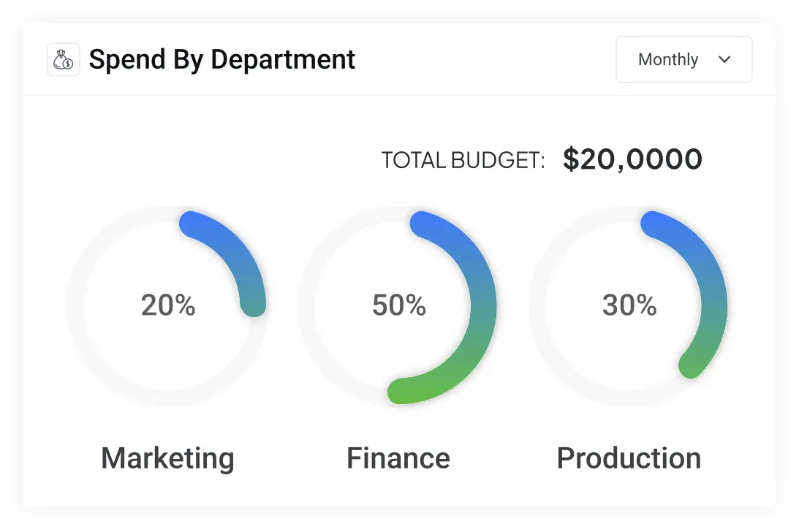This screenshot has width=799, height=532.
Task: Select the 50% value in Finance ring
Action: 399,305
